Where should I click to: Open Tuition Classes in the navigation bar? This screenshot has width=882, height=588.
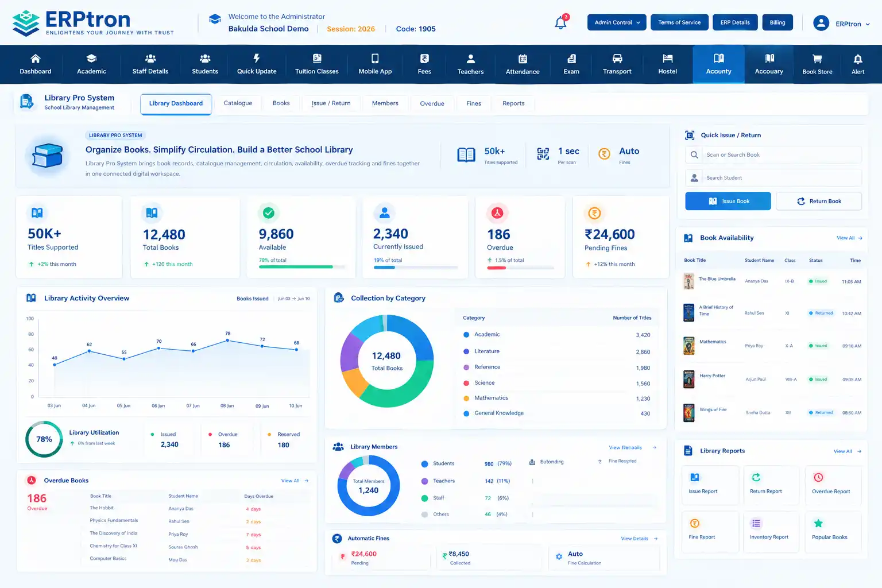[317, 64]
